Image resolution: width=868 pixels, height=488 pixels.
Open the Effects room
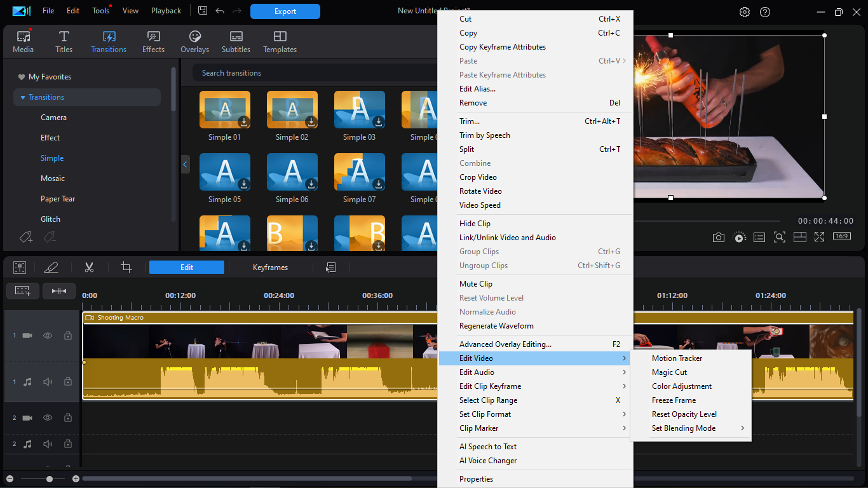click(x=153, y=42)
